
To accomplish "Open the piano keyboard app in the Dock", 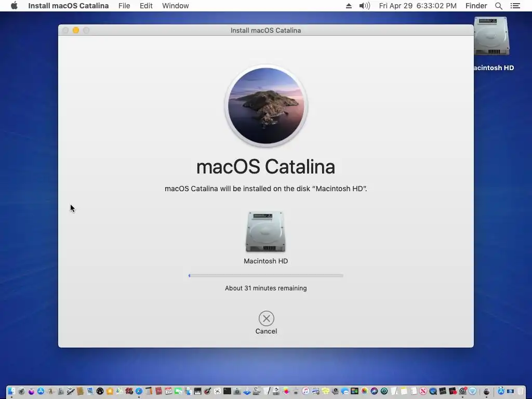I will (x=197, y=391).
